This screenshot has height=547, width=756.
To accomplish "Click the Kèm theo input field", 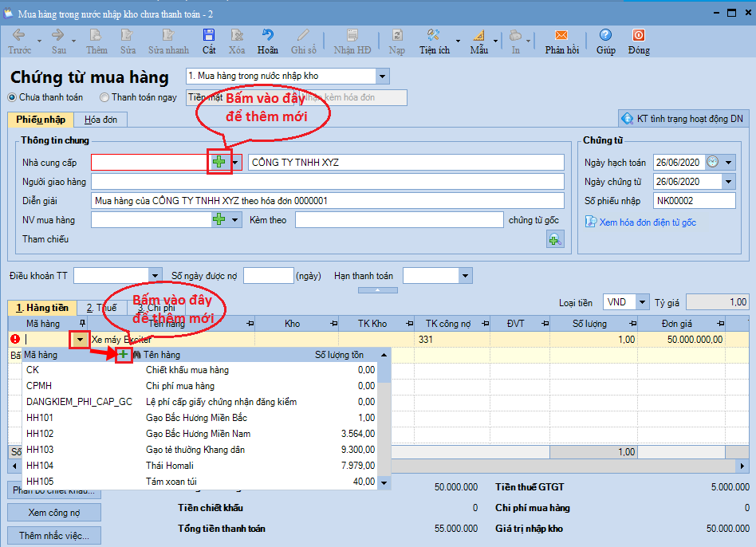I will 400,220.
